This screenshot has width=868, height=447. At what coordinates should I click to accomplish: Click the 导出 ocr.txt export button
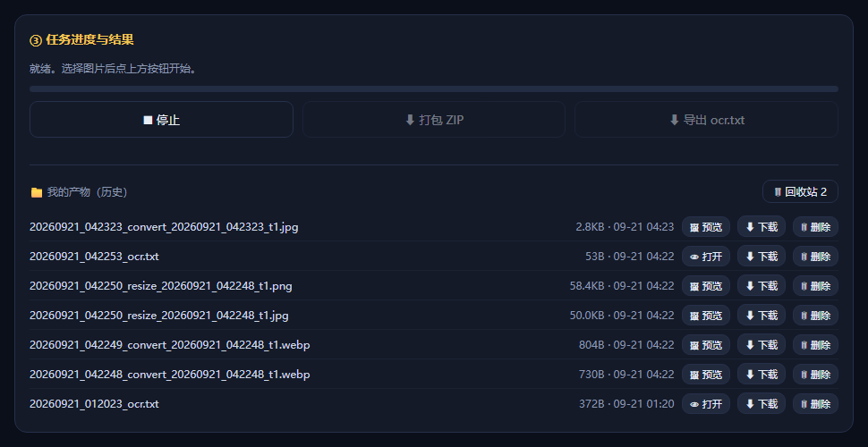coord(706,120)
